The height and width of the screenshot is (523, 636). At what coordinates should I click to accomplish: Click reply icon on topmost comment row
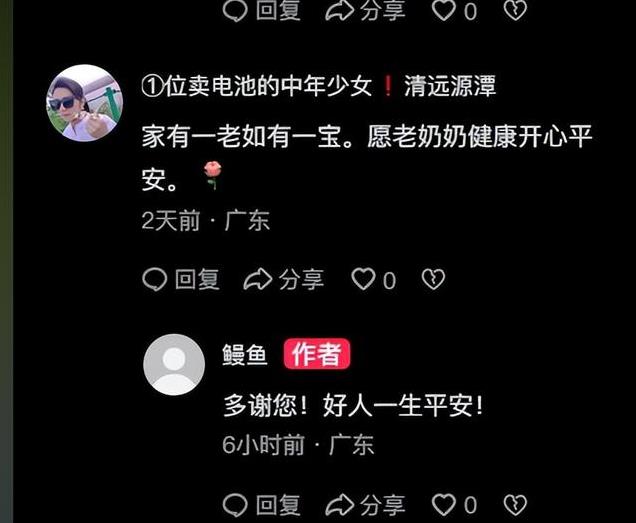235,11
